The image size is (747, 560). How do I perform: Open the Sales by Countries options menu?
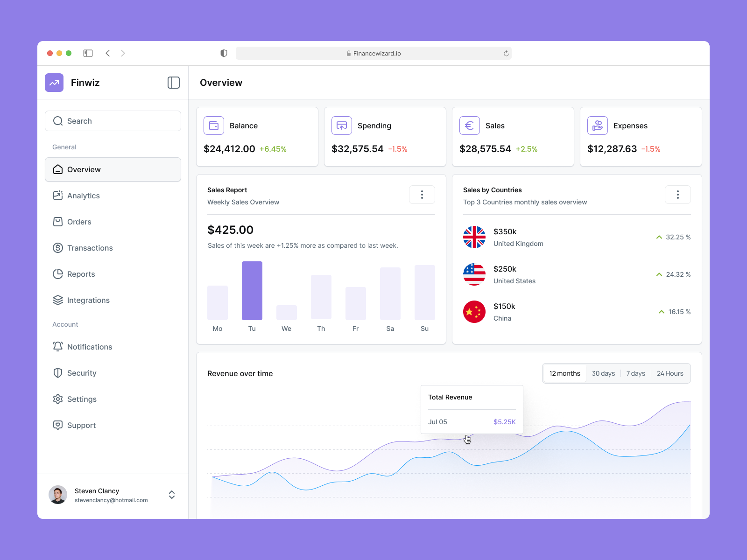coord(678,195)
